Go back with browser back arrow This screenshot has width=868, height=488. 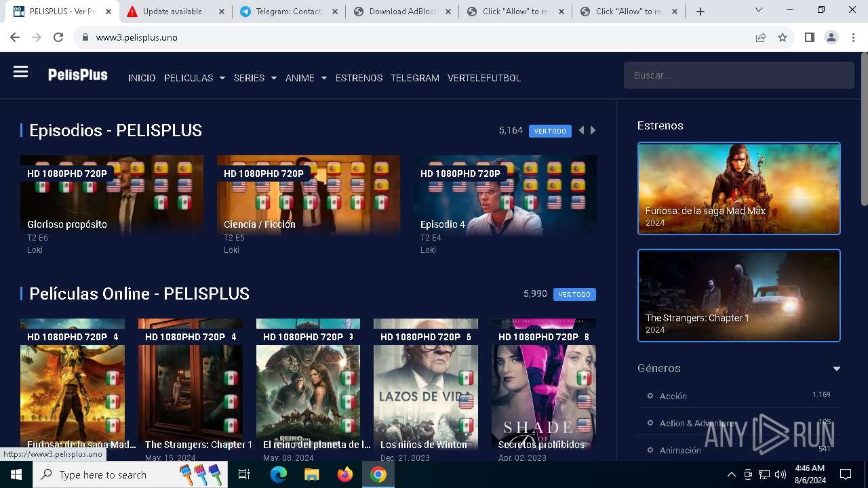coord(15,37)
